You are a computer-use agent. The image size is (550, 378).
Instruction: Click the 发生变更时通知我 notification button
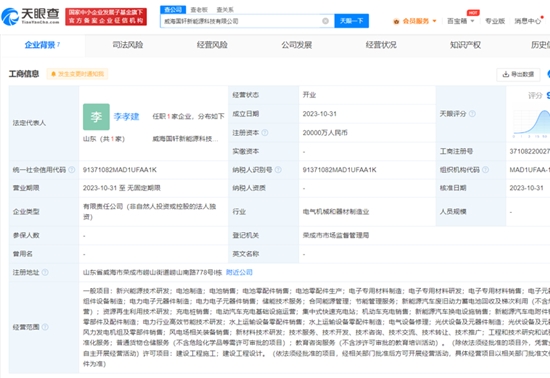[x=78, y=74]
